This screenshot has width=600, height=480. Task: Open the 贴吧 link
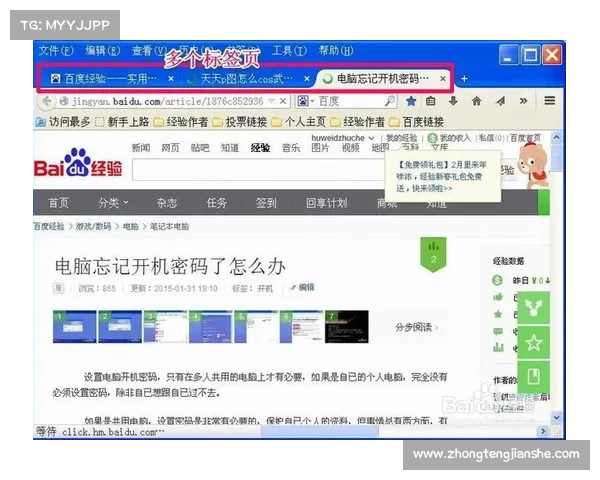coord(200,148)
